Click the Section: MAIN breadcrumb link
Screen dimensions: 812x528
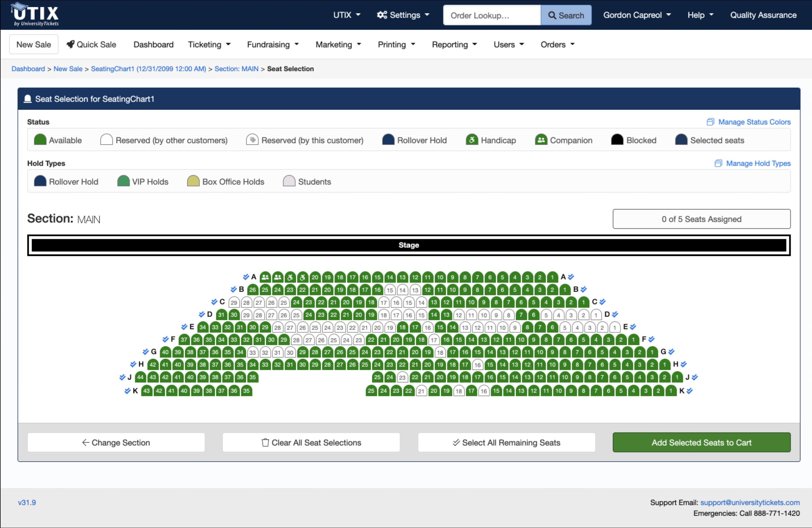pyautogui.click(x=236, y=69)
